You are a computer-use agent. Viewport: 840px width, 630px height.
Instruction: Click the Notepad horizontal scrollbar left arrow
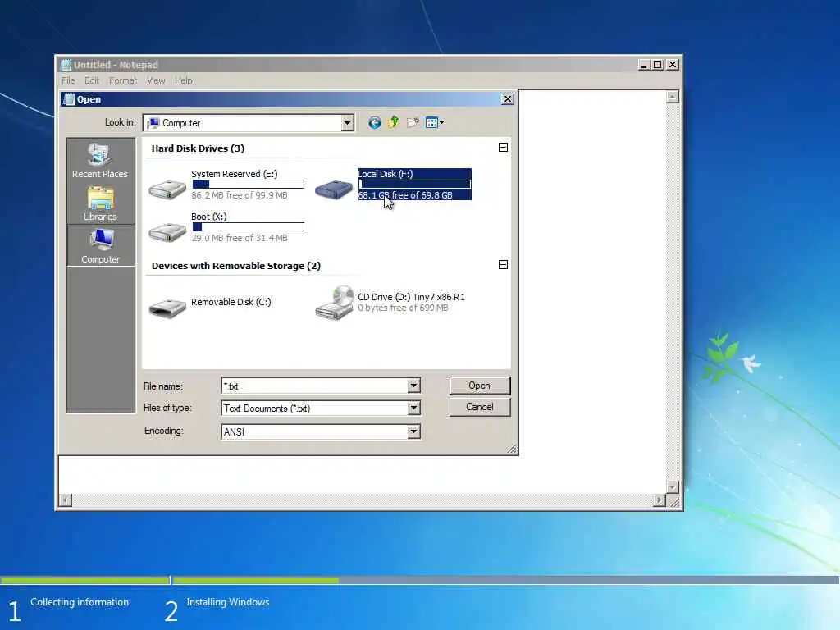[66, 500]
